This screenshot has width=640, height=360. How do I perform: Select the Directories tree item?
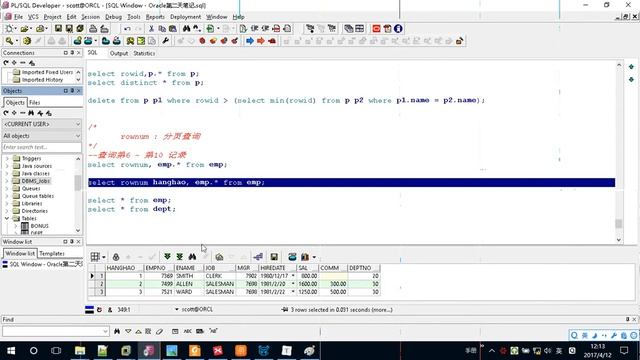pyautogui.click(x=34, y=211)
